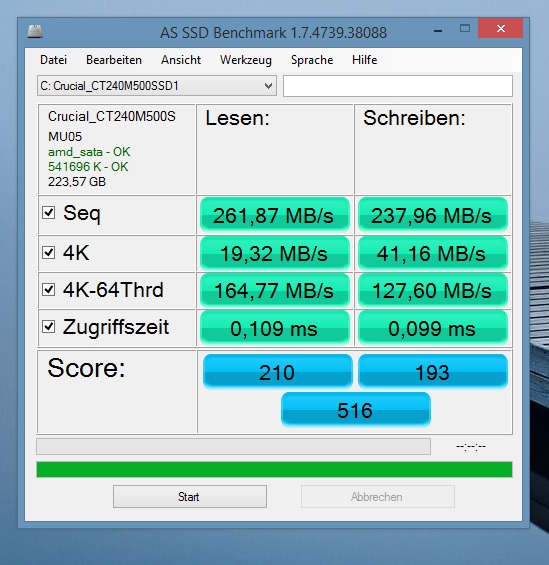
Task: Uncheck the 4K test checkbox
Action: [x=49, y=253]
